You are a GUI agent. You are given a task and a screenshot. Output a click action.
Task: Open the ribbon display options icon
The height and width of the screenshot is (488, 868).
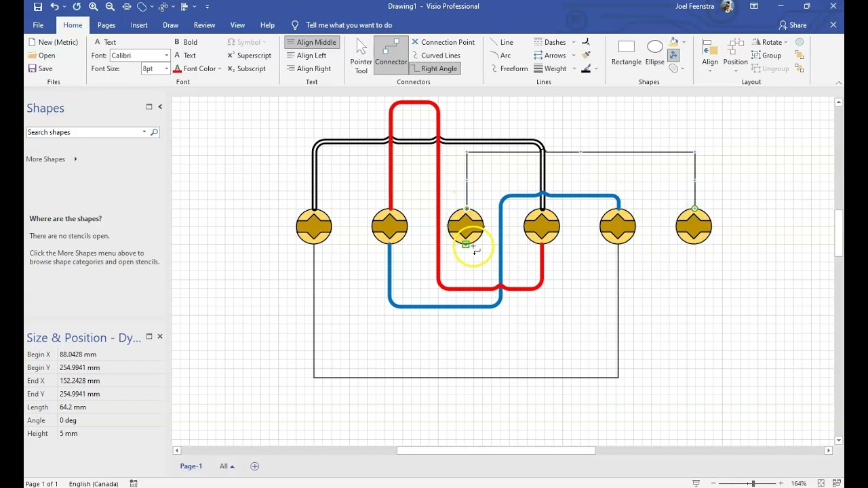[754, 7]
